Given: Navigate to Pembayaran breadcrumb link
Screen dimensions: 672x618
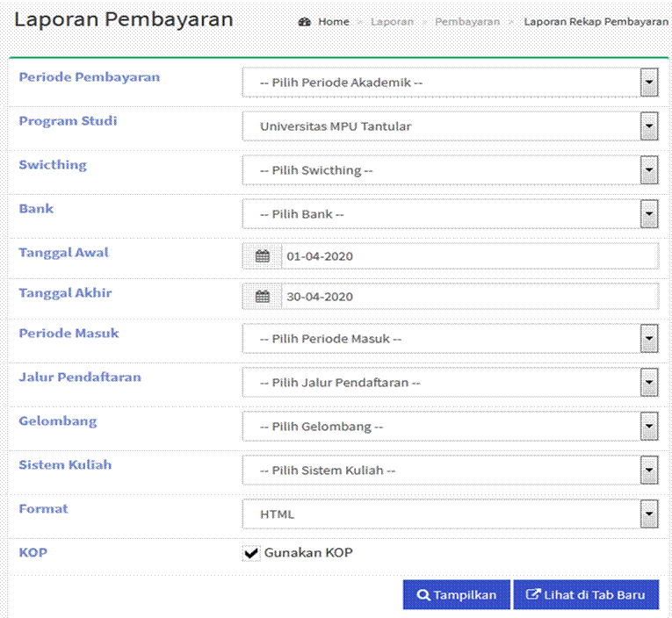Looking at the screenshot, I should point(467,22).
